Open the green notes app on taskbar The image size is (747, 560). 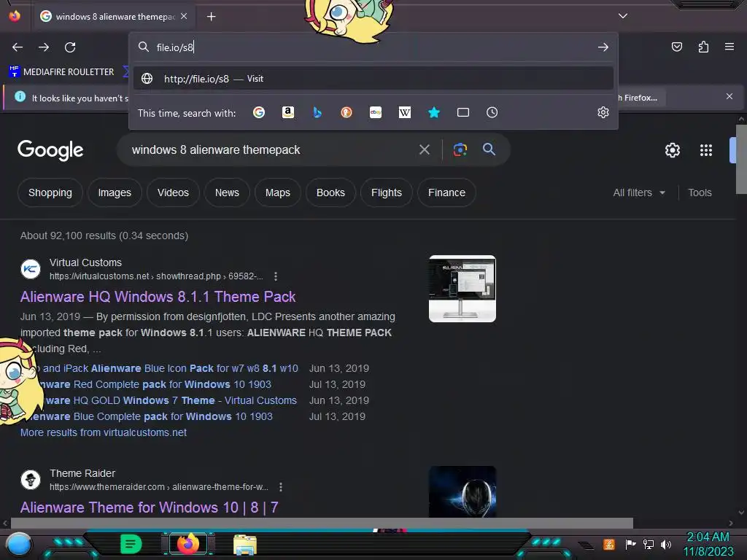tap(131, 544)
